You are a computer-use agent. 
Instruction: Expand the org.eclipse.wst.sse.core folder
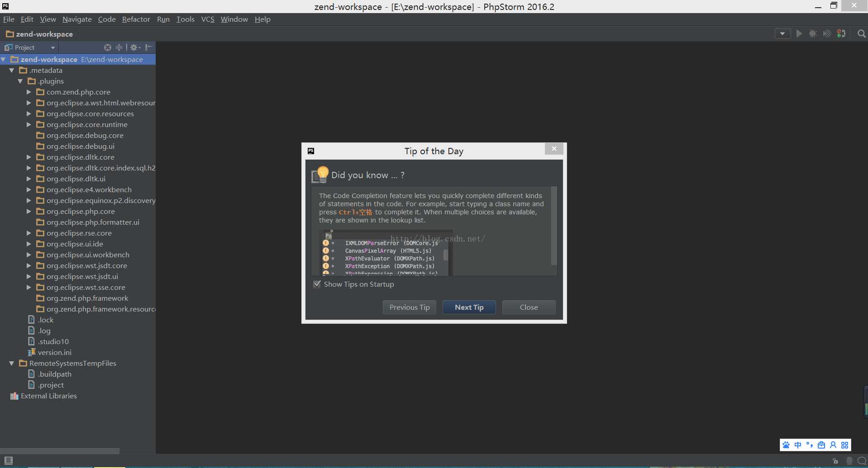[29, 287]
